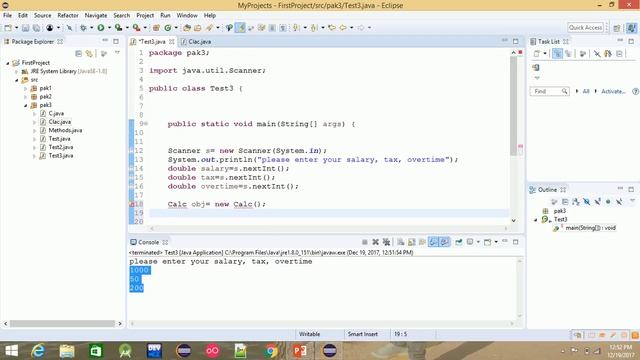This screenshot has width=640, height=360.
Task: Click the Run Last Tool external tools icon
Action: pos(137,28)
